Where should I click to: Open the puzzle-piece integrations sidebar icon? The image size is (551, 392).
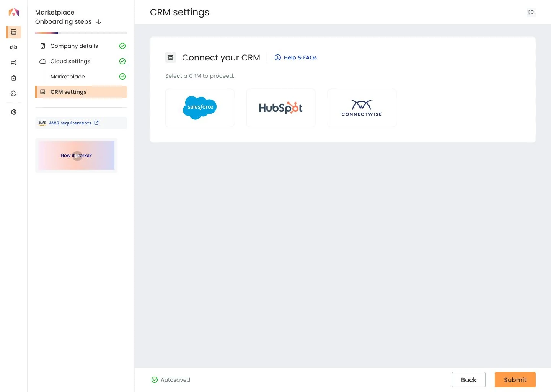14,93
